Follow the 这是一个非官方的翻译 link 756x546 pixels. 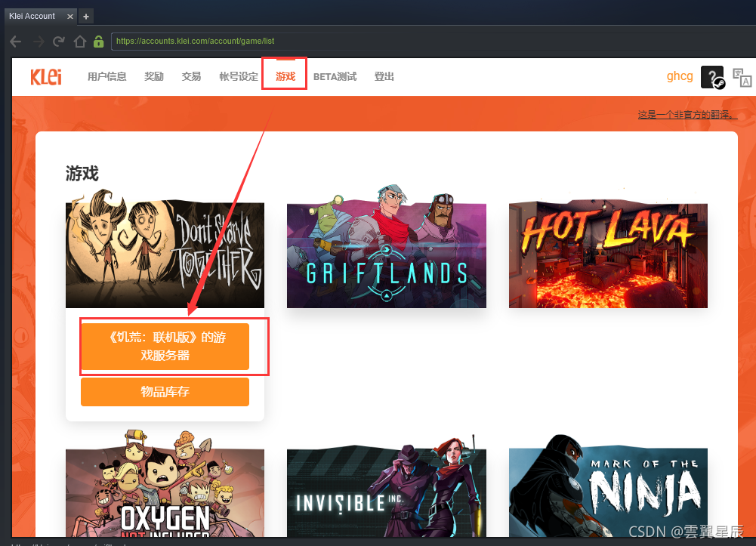click(x=687, y=115)
